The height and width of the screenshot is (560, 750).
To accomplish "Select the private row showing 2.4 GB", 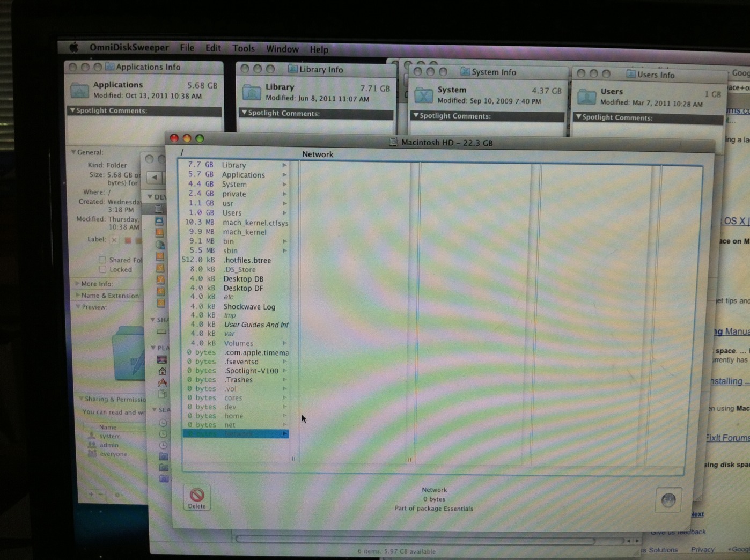I will tap(236, 194).
